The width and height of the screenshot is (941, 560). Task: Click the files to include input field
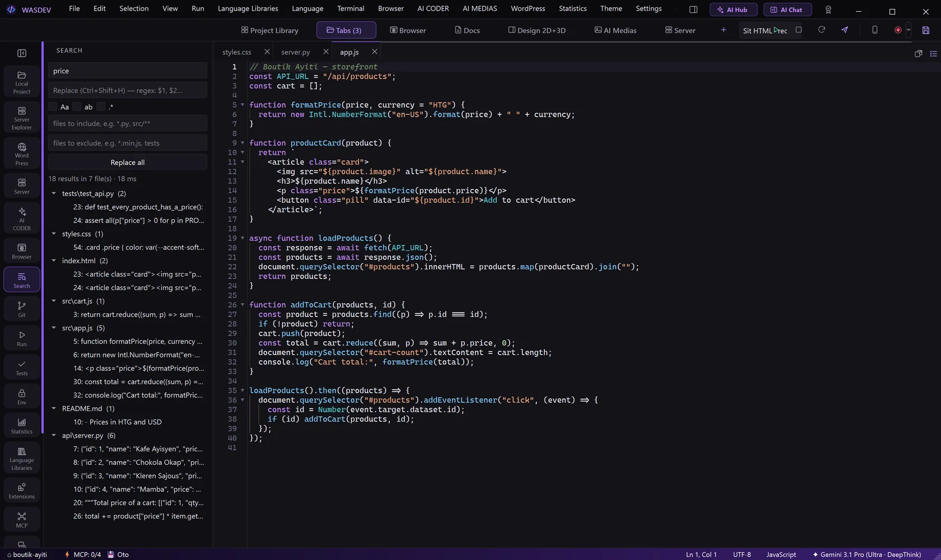pyautogui.click(x=128, y=123)
